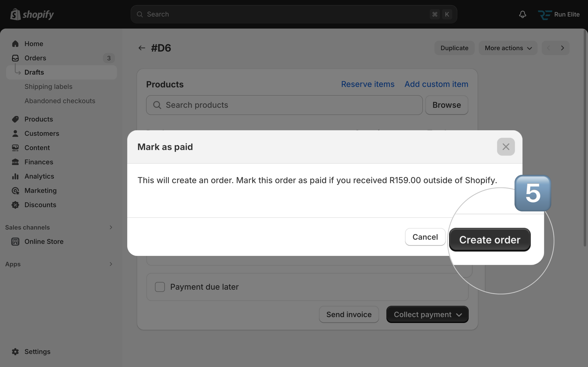The image size is (588, 367).
Task: Expand the More actions dropdown
Action: click(x=508, y=48)
